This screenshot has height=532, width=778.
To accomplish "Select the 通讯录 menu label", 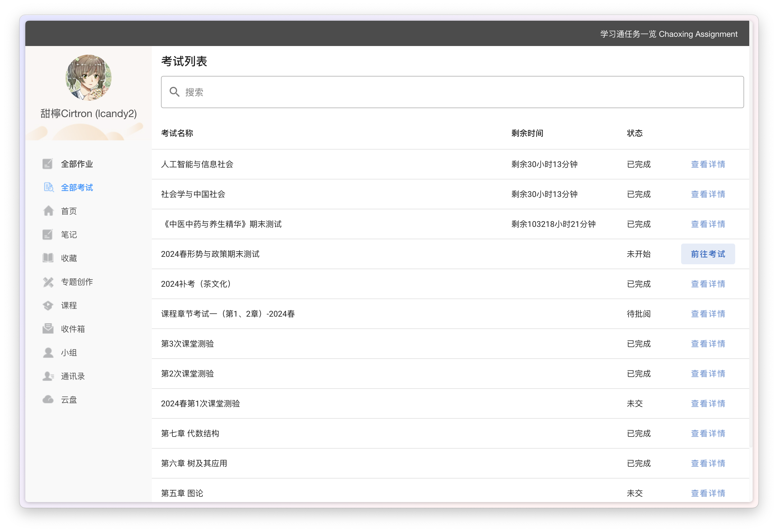I will pos(73,376).
